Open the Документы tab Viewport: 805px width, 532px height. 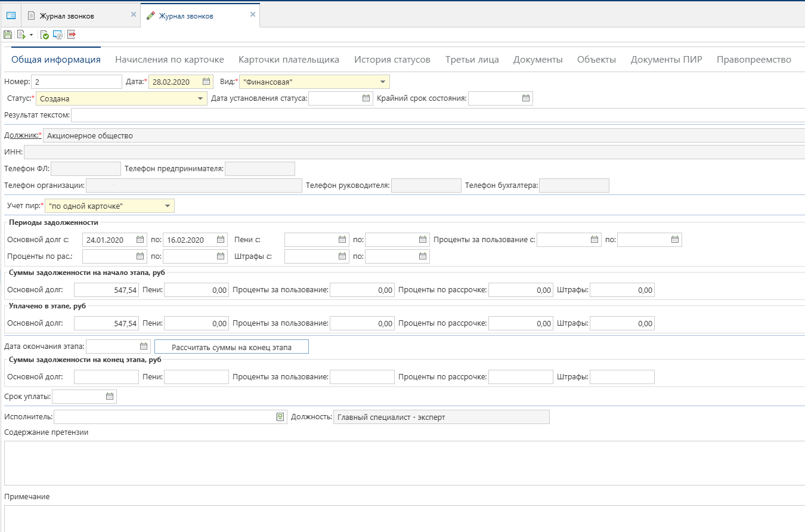click(x=538, y=60)
